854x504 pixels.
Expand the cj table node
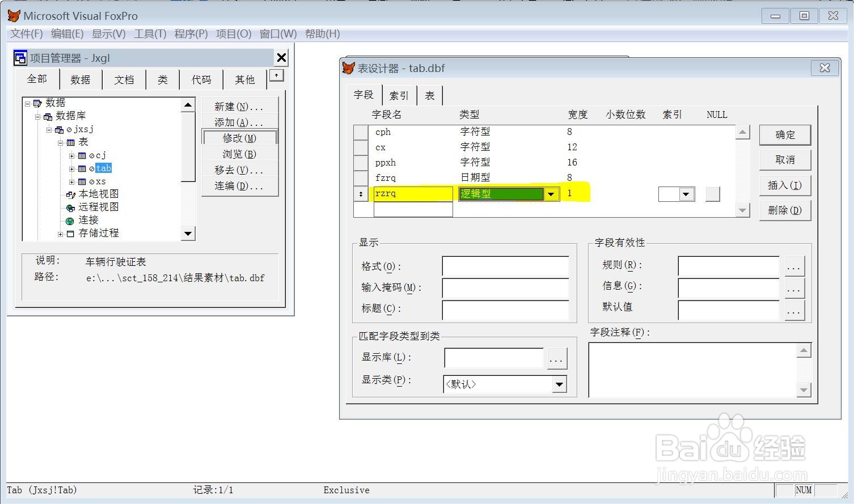(72, 156)
